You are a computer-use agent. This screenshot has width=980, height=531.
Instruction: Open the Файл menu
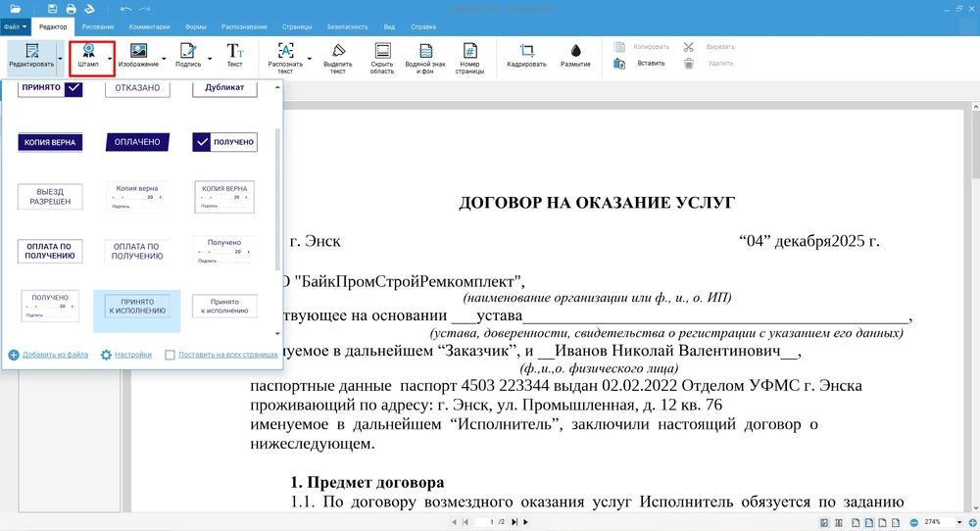16,26
